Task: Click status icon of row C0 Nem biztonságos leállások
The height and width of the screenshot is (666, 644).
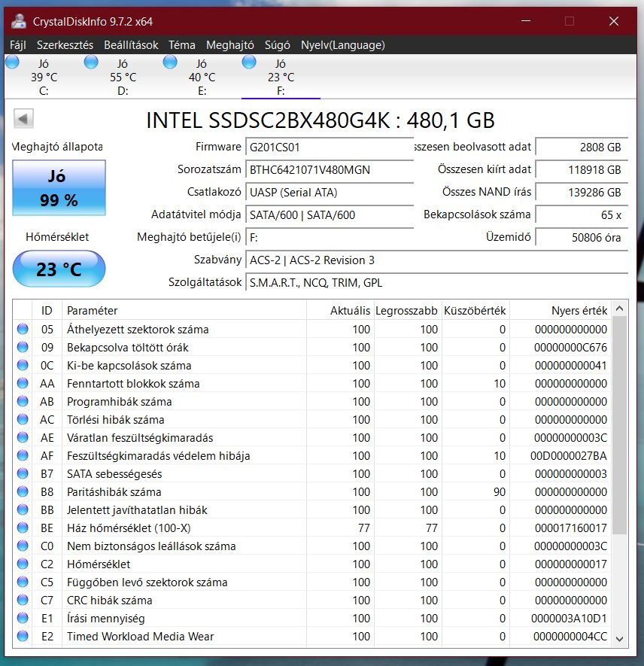Action: coord(23,546)
